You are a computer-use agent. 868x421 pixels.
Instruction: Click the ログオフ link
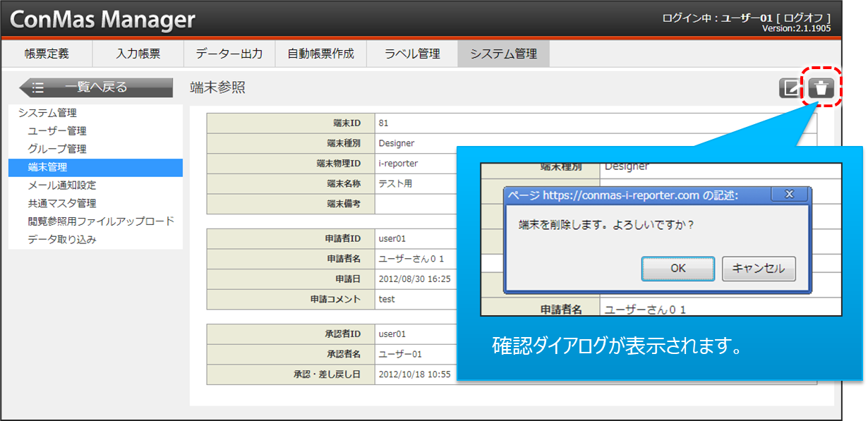803,18
